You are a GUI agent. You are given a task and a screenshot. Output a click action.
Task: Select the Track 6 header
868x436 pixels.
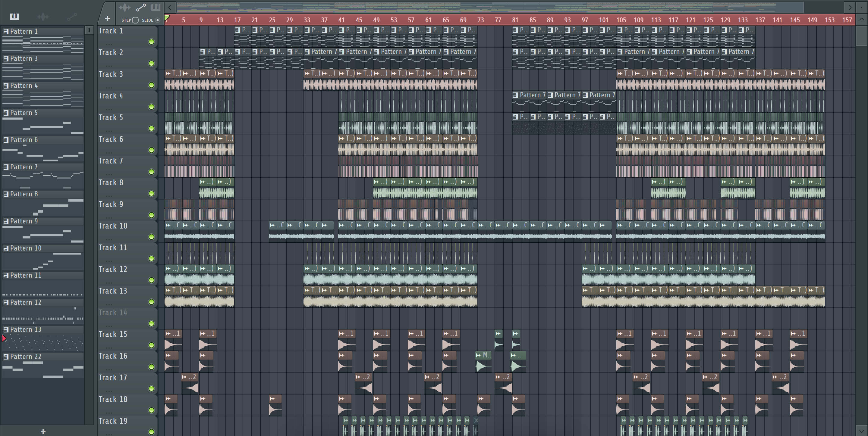tap(127, 145)
